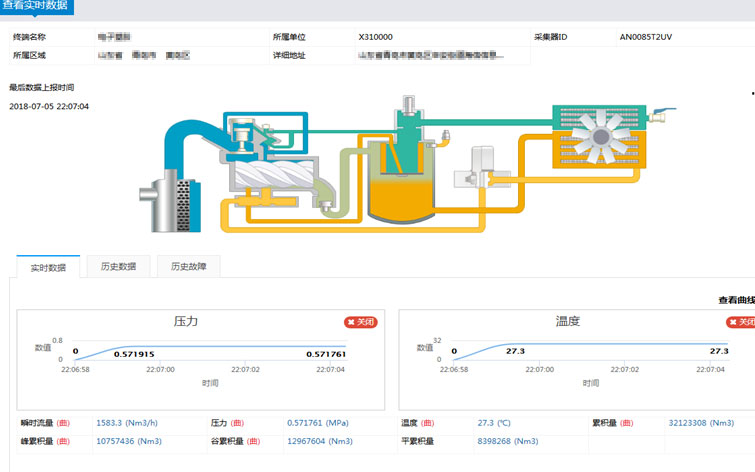The height and width of the screenshot is (472, 755).
Task: Select the 实时数据 tab
Action: click(48, 267)
